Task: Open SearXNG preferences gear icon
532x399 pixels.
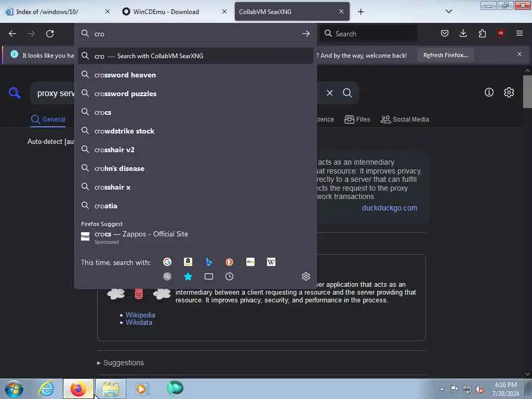Action: coord(509,92)
